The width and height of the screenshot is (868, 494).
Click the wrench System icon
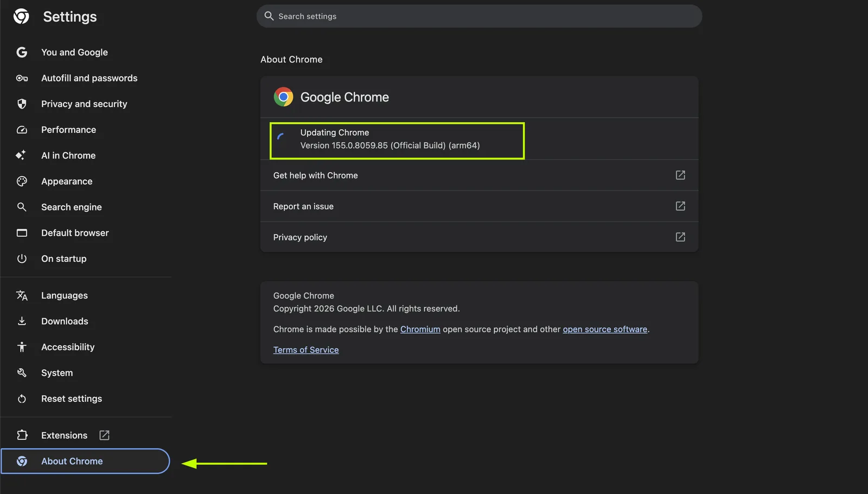(22, 373)
